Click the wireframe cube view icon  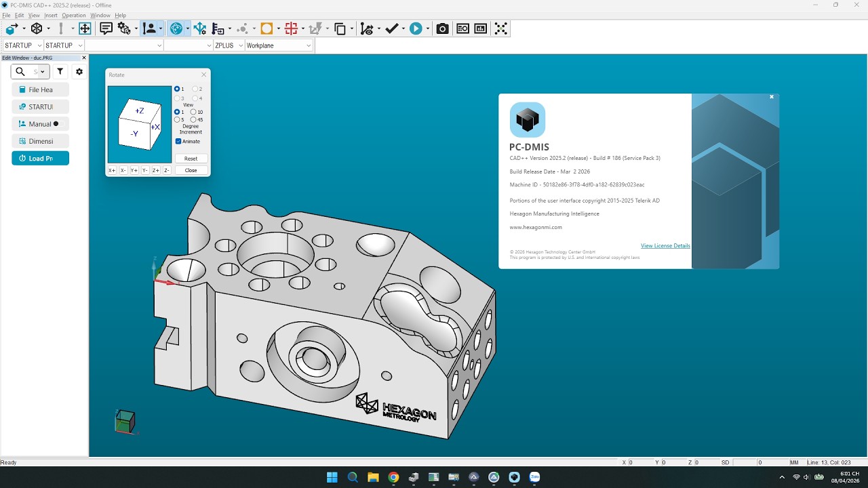point(37,28)
